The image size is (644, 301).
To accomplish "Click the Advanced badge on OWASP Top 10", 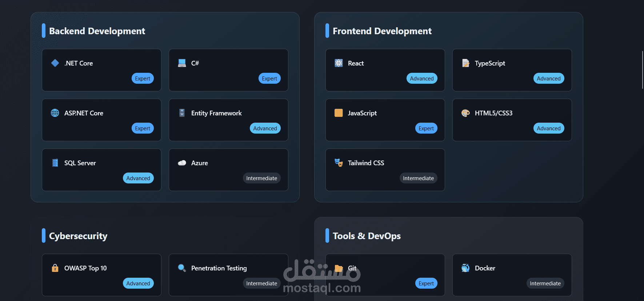I will [x=138, y=283].
